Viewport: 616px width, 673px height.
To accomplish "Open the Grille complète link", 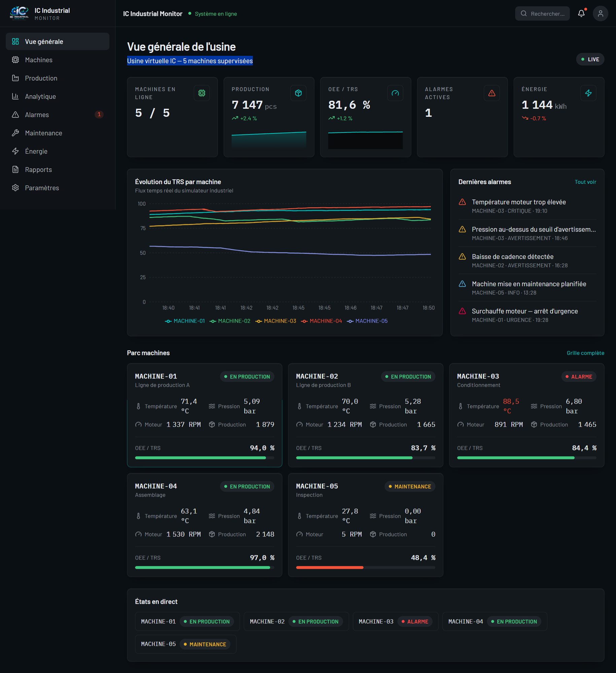I will pyautogui.click(x=585, y=353).
